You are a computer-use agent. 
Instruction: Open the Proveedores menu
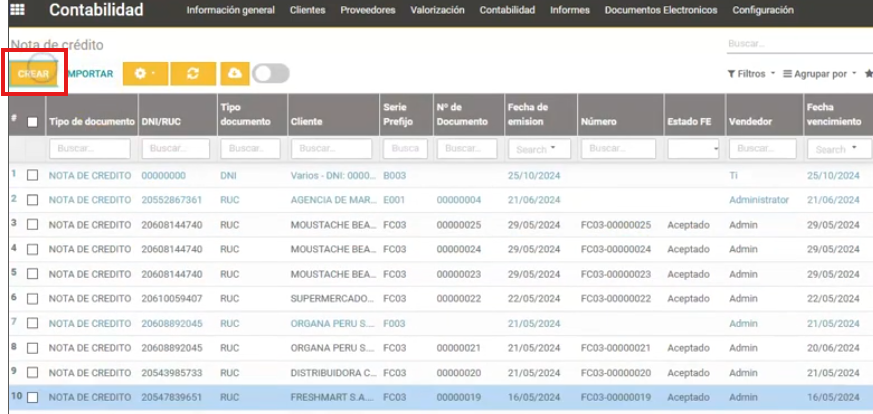coord(367,11)
